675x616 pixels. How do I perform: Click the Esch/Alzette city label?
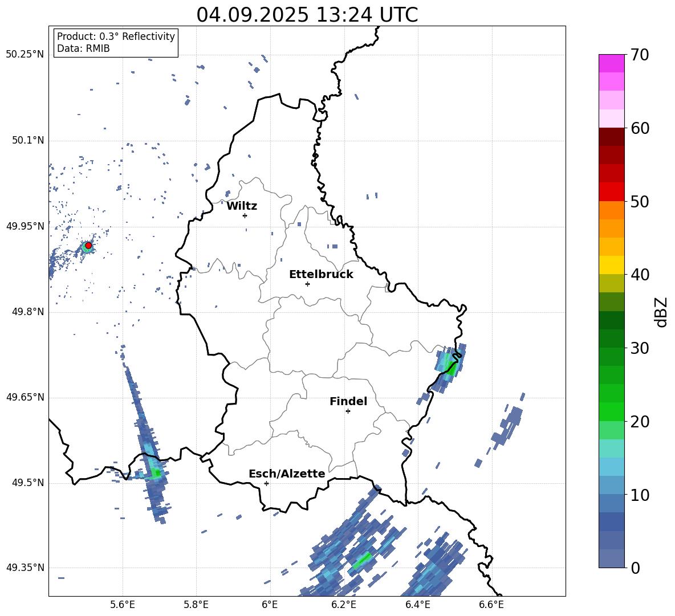(x=287, y=474)
